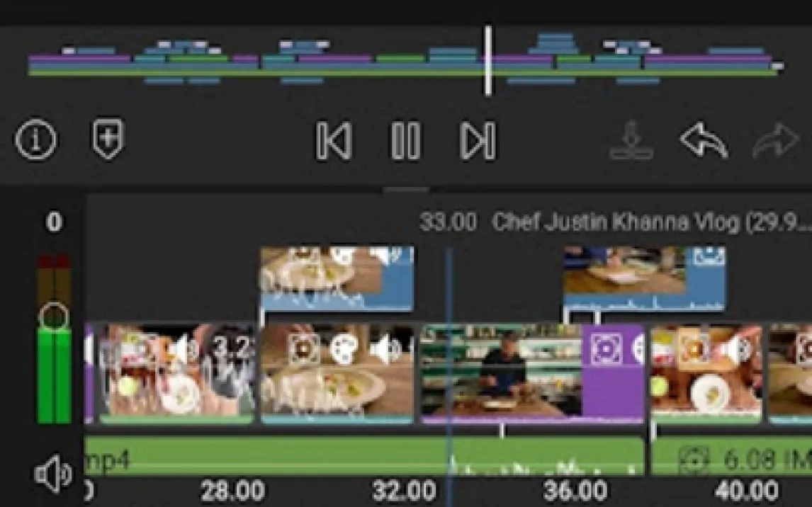Undo the last edit
The height and width of the screenshot is (507, 812).
click(703, 140)
